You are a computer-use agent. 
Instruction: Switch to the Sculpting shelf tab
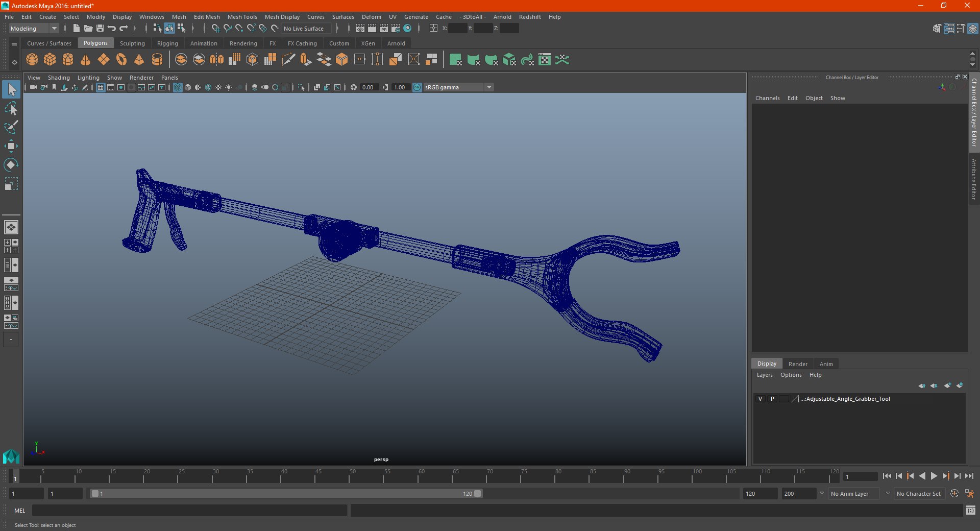(132, 43)
